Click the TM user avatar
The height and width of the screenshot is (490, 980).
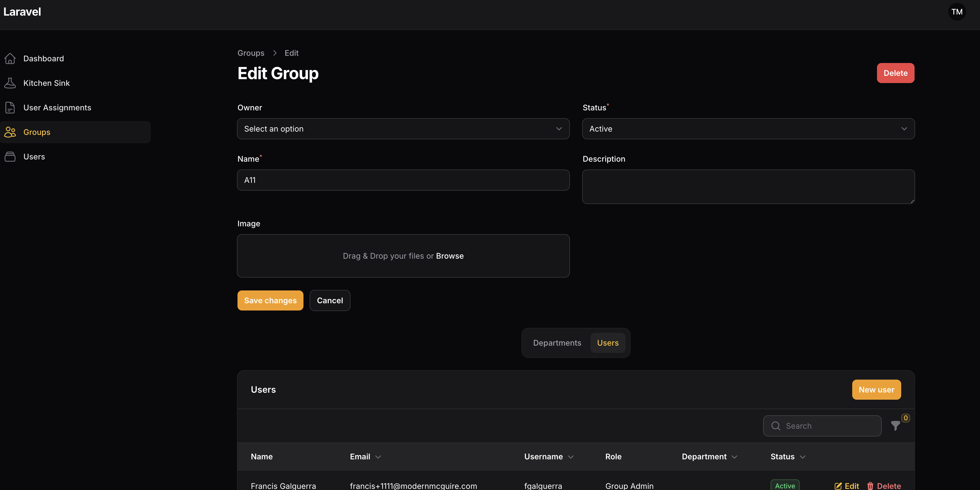[956, 12]
